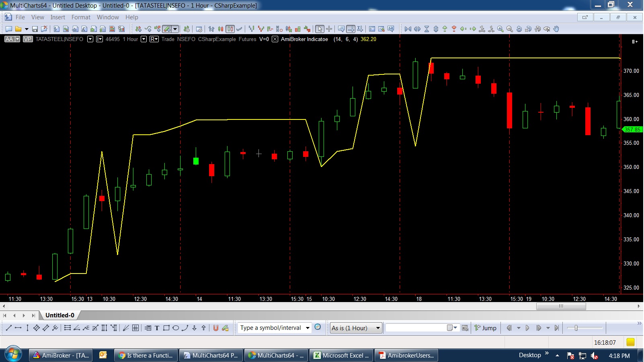Toggle the red magnet snap icon
This screenshot has height=362, width=644.
pyautogui.click(x=215, y=328)
